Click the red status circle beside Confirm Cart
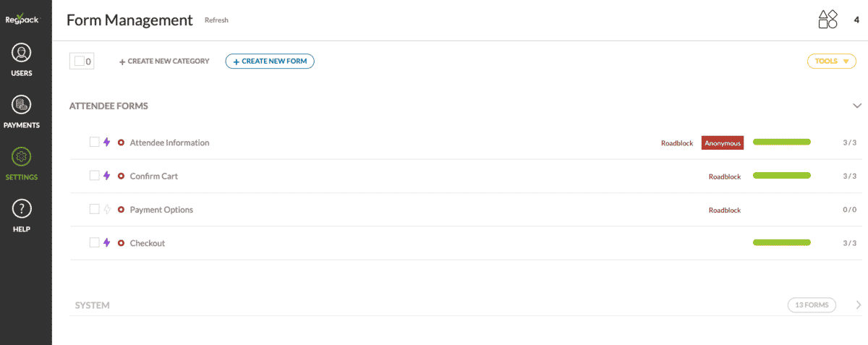Image resolution: width=868 pixels, height=345 pixels. 121,176
